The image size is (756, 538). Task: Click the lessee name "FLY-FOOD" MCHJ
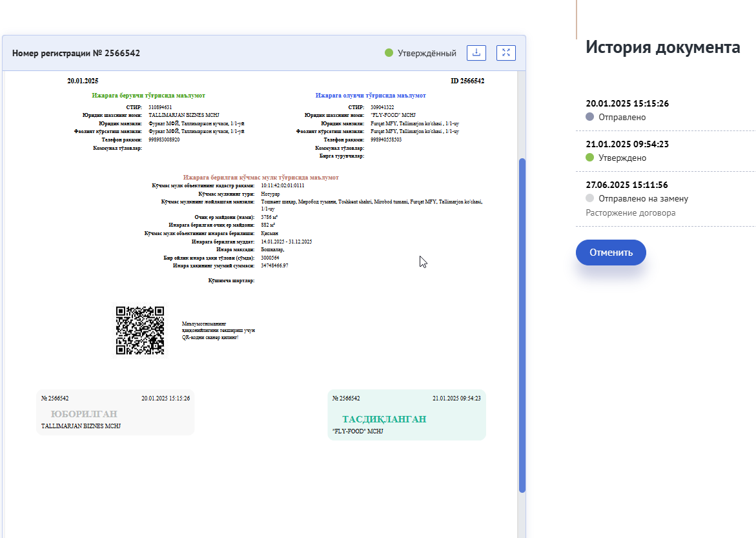pos(393,116)
